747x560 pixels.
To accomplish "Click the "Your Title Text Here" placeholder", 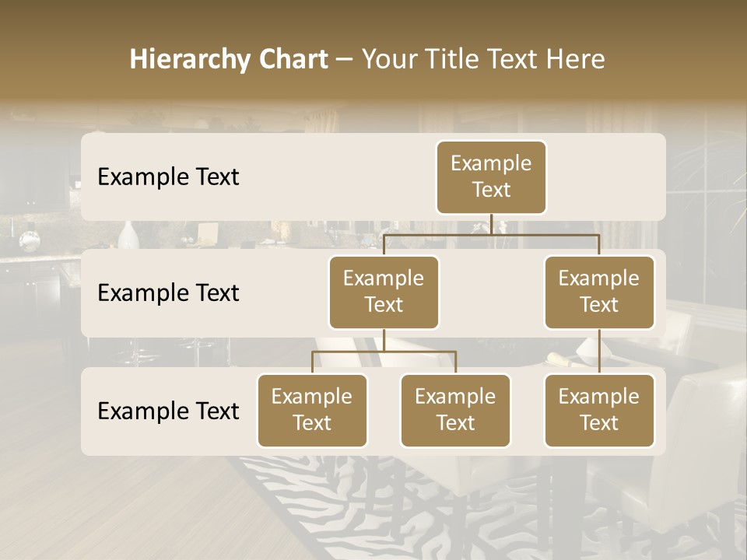I will click(x=482, y=59).
